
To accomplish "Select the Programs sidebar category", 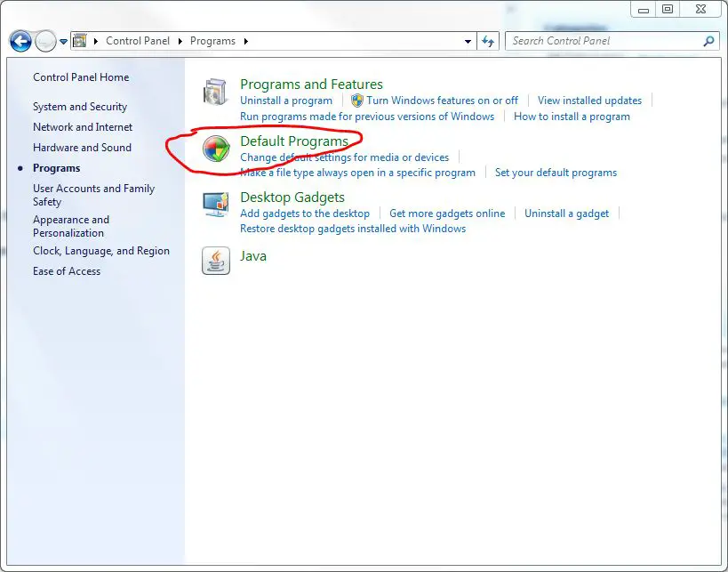I will click(x=57, y=168).
